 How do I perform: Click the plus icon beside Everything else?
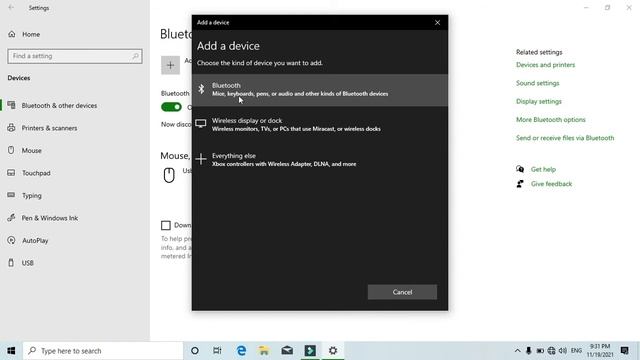pyautogui.click(x=201, y=159)
